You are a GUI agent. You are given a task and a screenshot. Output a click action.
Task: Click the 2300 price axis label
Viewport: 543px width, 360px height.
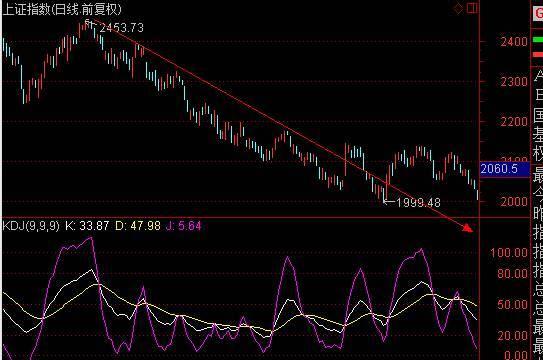514,82
